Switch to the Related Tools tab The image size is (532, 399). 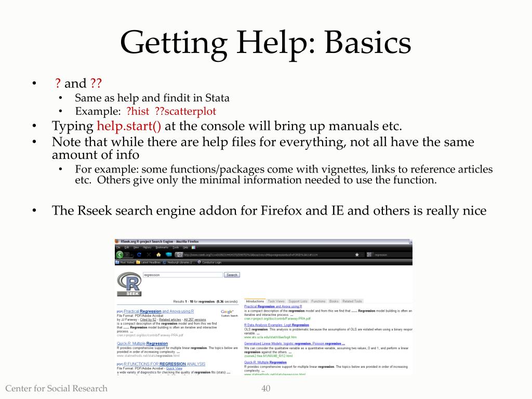click(352, 301)
